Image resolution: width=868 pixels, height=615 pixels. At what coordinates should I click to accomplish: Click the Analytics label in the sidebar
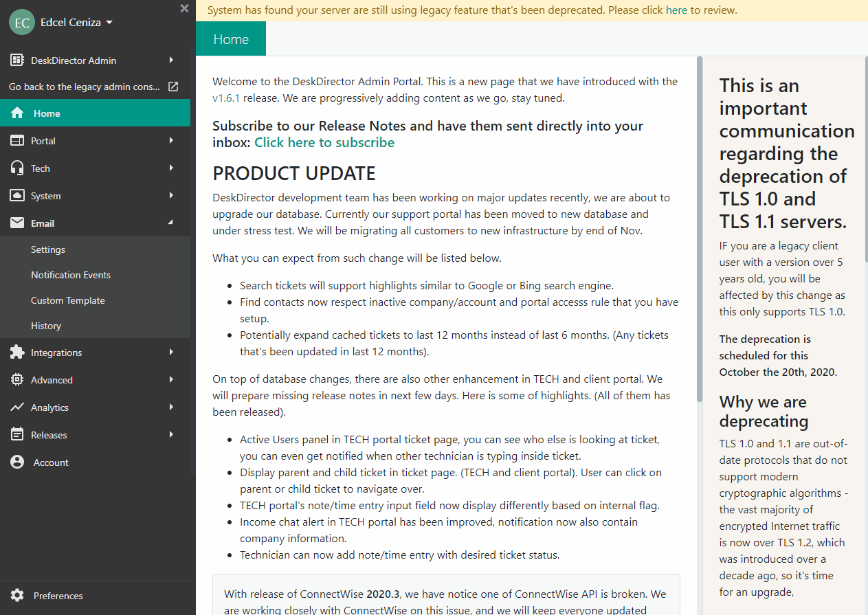coord(49,407)
